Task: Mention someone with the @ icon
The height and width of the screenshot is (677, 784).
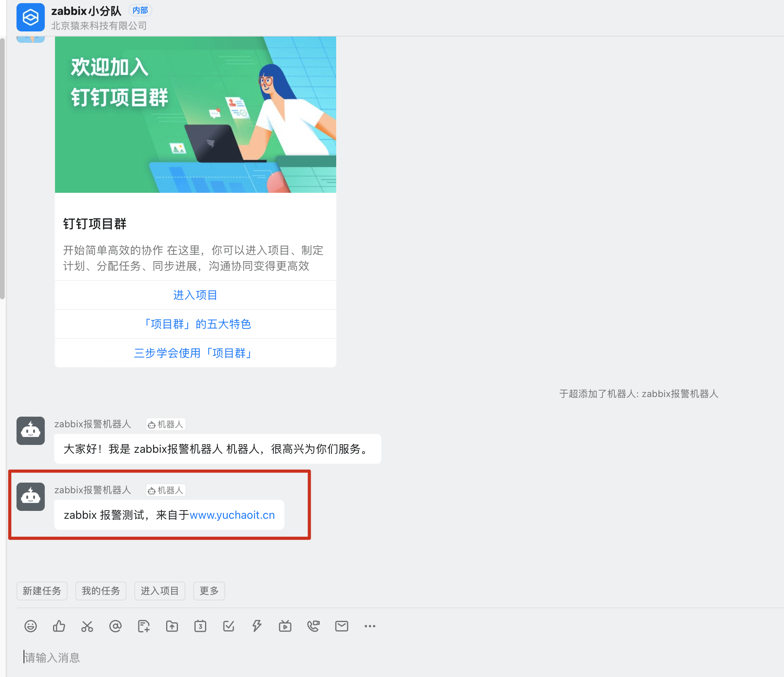Action: click(115, 626)
